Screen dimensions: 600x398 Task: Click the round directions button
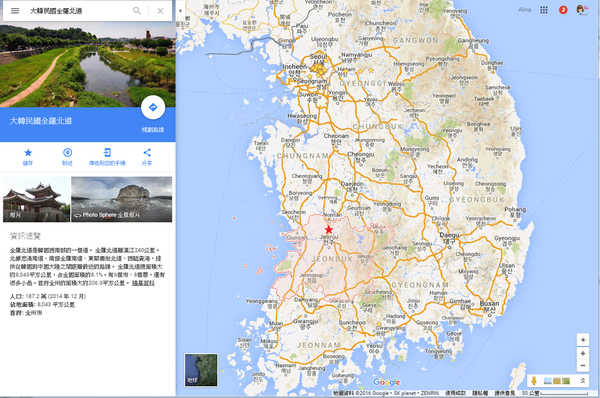[153, 108]
